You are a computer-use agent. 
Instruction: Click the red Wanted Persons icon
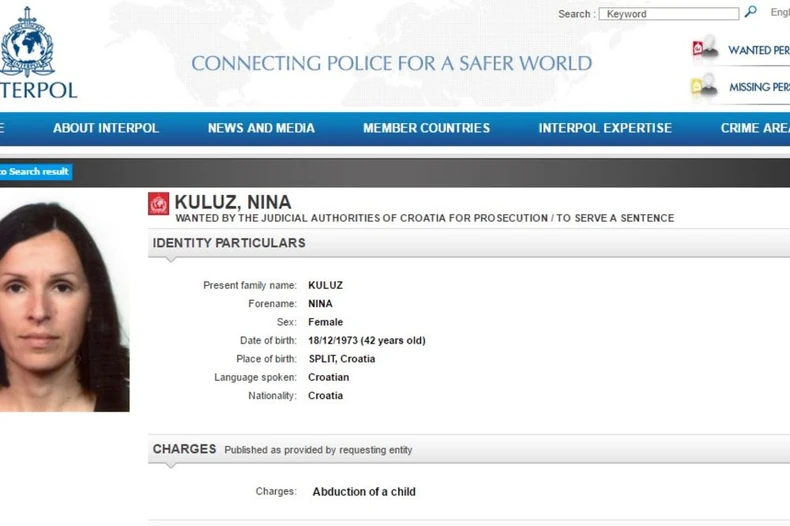(x=704, y=49)
